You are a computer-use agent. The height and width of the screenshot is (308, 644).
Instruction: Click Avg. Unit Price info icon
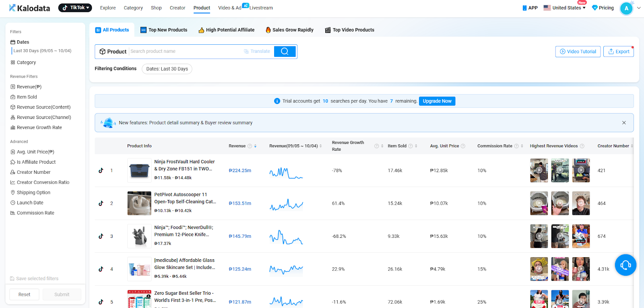463,146
